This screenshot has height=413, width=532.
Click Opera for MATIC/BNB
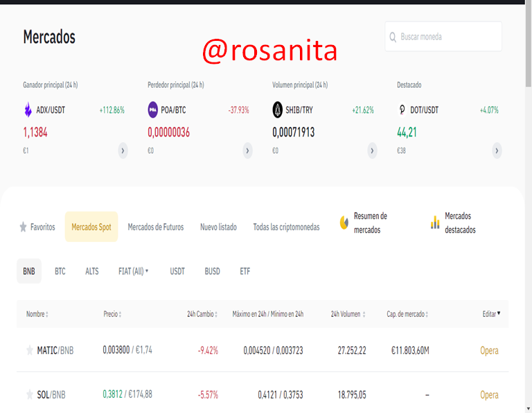click(x=489, y=350)
